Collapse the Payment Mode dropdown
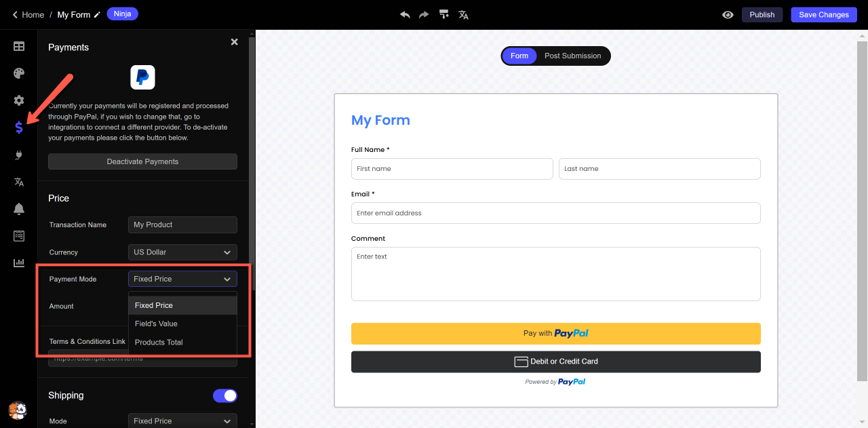This screenshot has height=428, width=868. pos(182,279)
